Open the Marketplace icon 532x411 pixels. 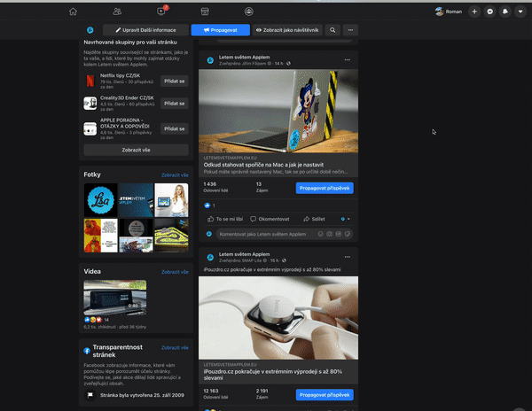(205, 12)
